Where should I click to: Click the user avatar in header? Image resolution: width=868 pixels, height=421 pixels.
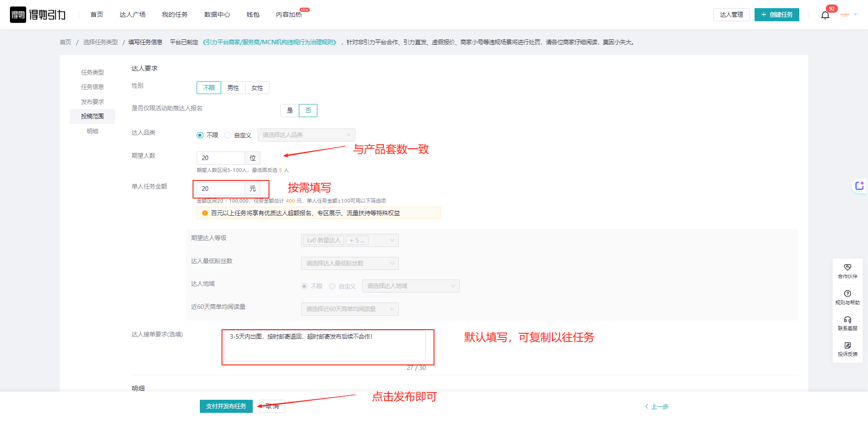[844, 15]
